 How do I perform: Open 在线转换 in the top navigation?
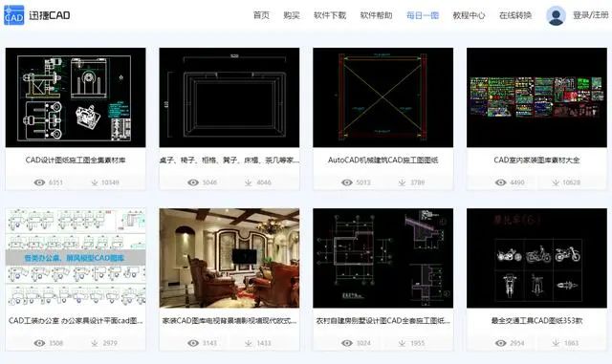pyautogui.click(x=515, y=15)
